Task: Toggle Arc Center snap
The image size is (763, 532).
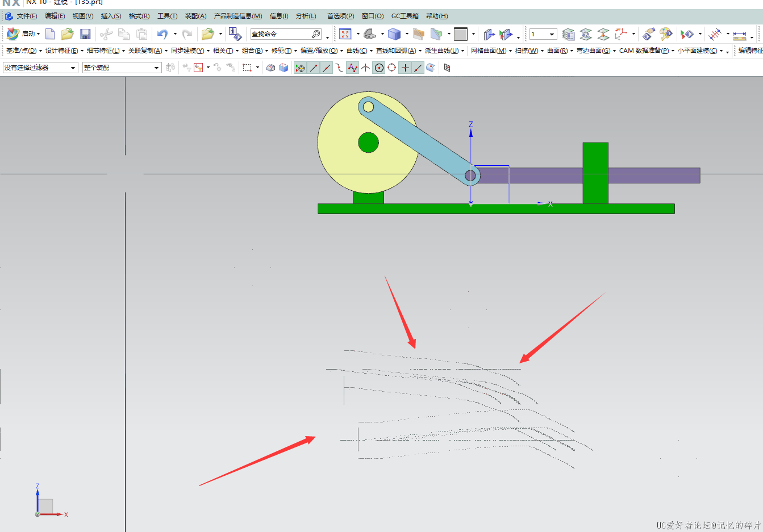Action: pyautogui.click(x=379, y=68)
